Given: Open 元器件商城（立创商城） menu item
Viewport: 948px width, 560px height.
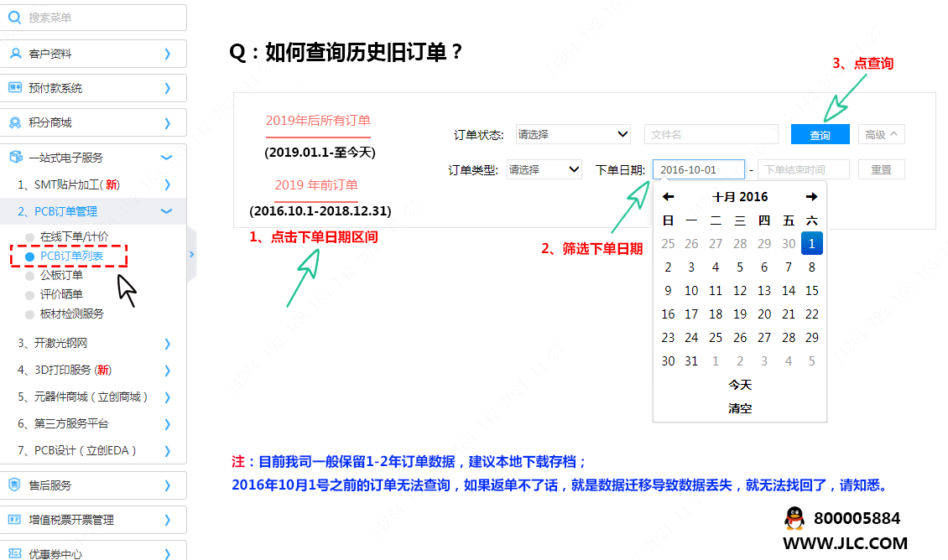Looking at the screenshot, I should tap(93, 397).
